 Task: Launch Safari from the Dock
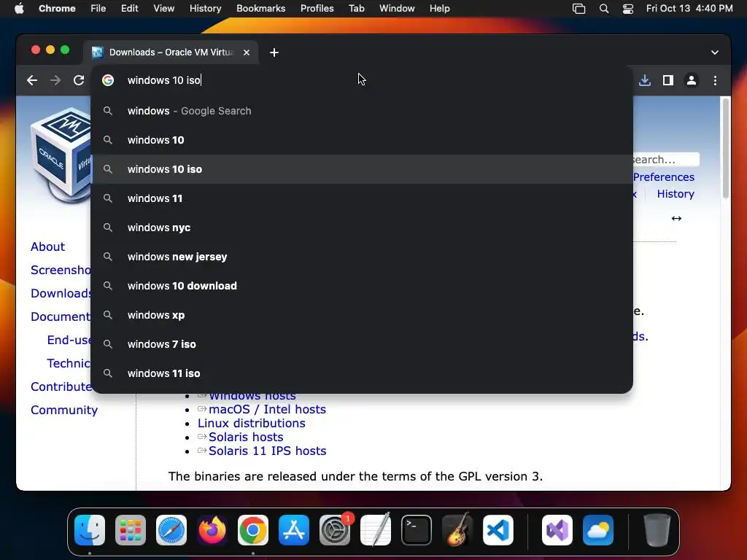[171, 530]
